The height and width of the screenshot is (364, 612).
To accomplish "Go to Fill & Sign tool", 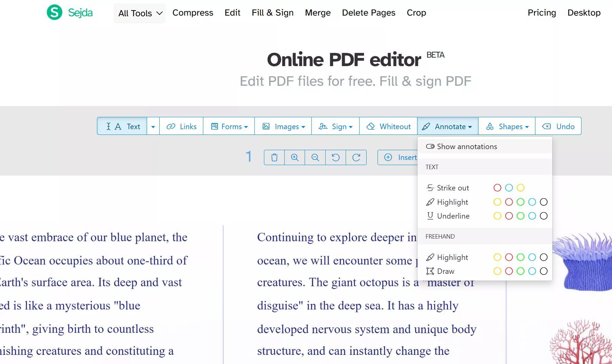I will point(272,13).
